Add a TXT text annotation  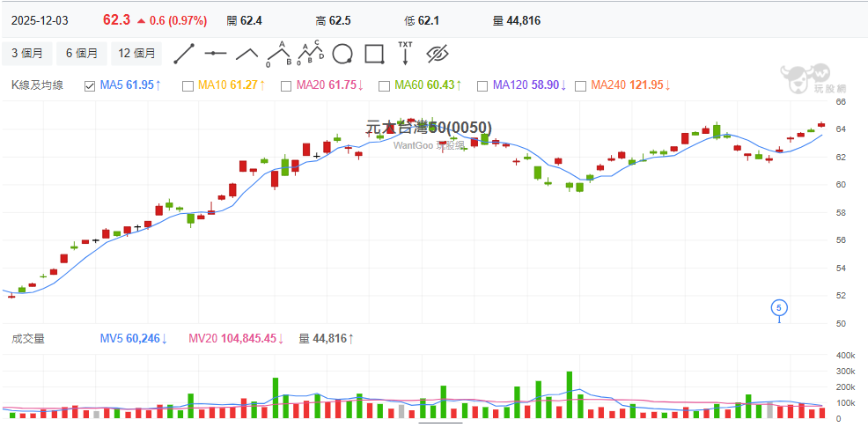[x=405, y=53]
